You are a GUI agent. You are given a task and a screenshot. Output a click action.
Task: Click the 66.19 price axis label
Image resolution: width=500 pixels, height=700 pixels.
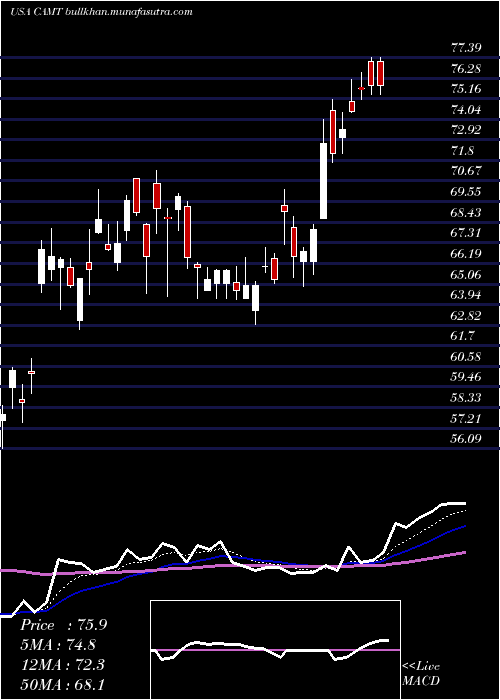tap(466, 254)
